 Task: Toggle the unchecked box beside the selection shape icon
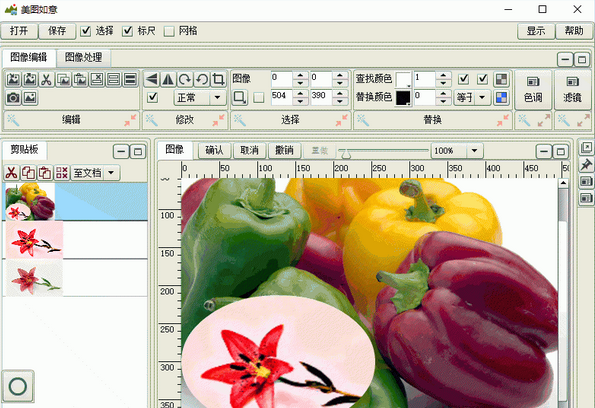point(258,98)
